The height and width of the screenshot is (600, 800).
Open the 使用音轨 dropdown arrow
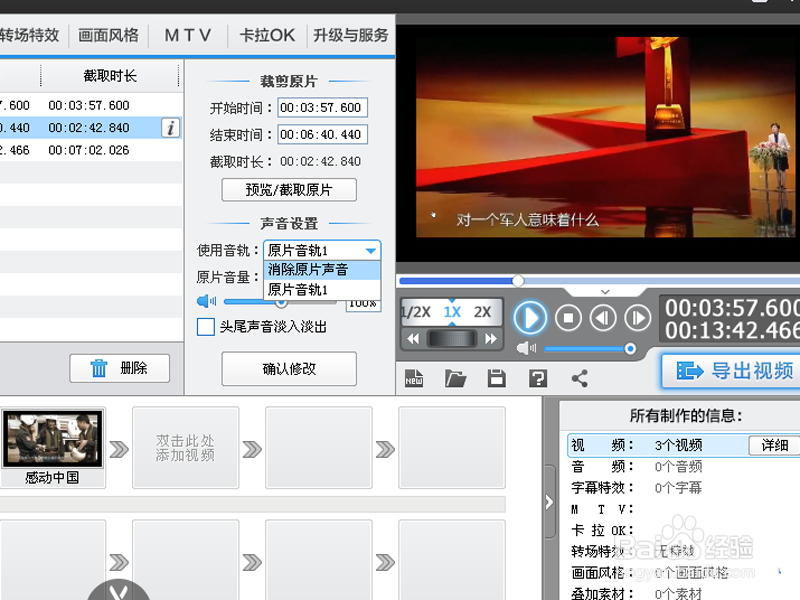pyautogui.click(x=371, y=251)
